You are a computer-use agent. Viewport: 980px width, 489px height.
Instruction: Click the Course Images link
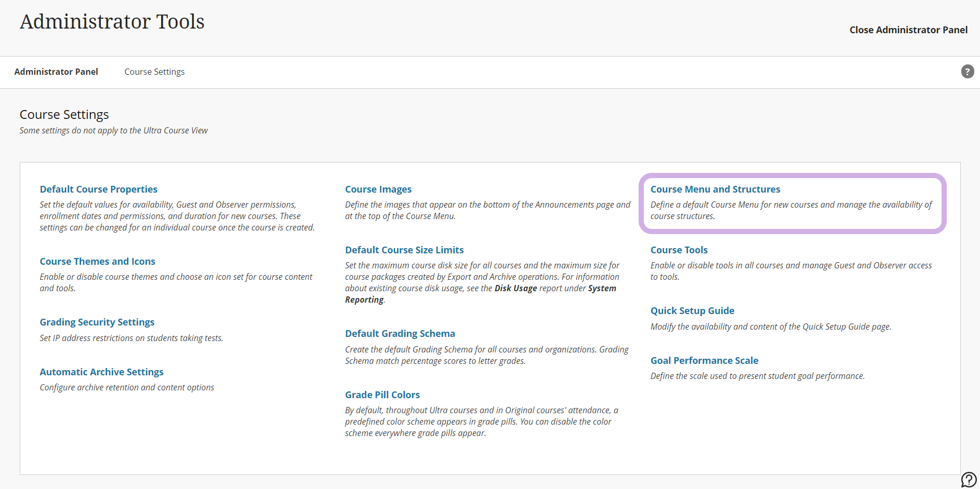click(378, 189)
